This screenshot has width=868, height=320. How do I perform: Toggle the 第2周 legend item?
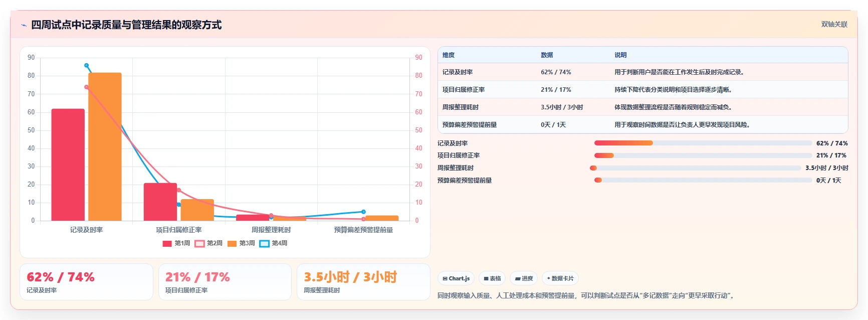(x=208, y=243)
